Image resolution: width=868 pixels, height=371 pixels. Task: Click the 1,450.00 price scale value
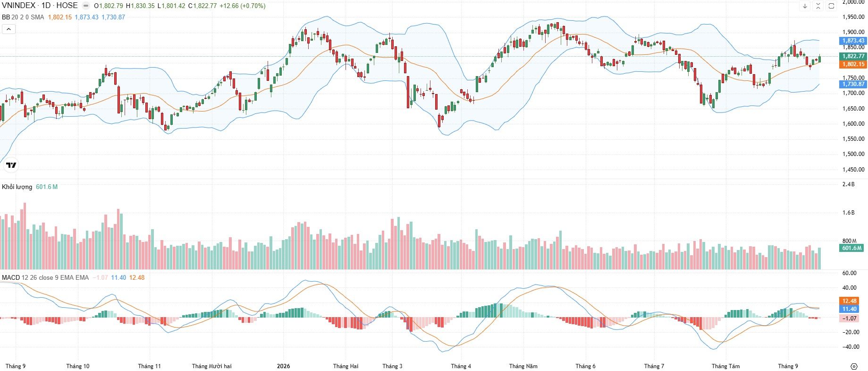(853, 170)
